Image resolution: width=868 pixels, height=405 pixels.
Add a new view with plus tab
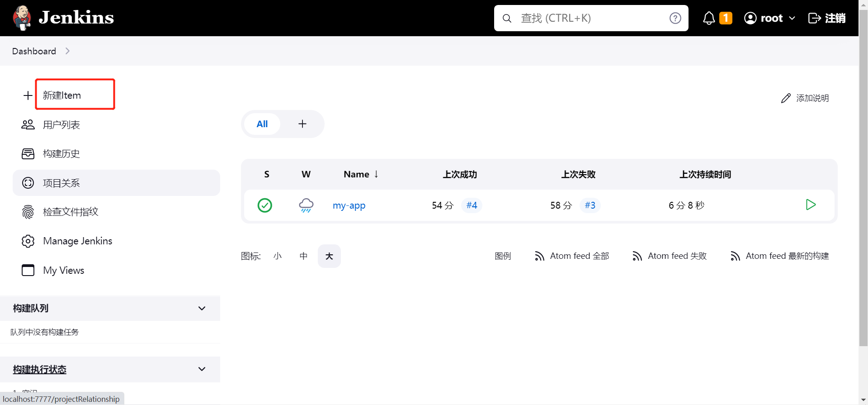point(302,124)
